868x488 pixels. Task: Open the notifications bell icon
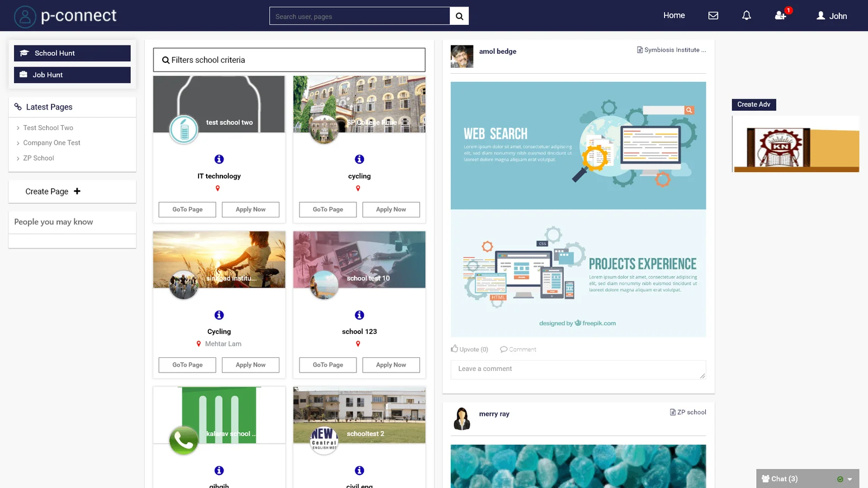coord(746,16)
